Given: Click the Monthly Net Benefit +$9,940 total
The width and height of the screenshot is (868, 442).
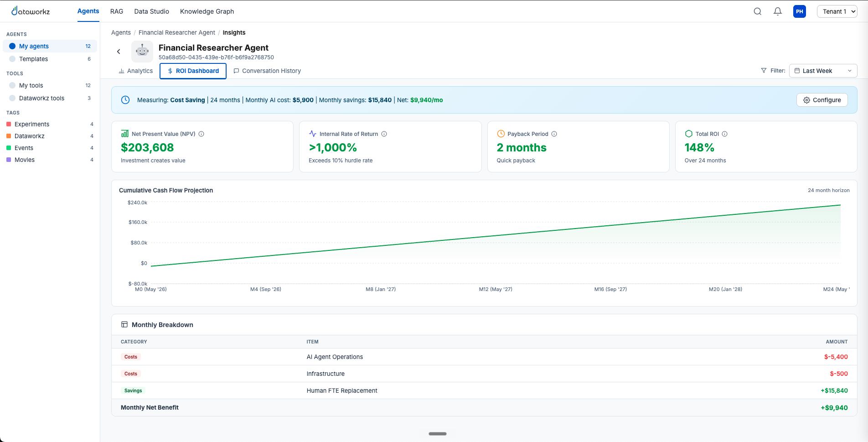Looking at the screenshot, I should coord(834,408).
